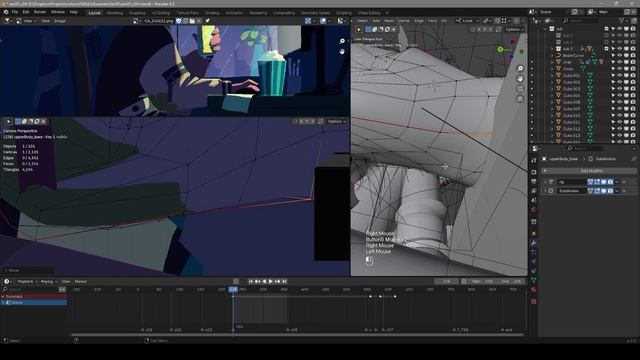Image resolution: width=640 pixels, height=360 pixels.
Task: Click the zoom gizmo icon in right viewport
Action: pos(520,69)
